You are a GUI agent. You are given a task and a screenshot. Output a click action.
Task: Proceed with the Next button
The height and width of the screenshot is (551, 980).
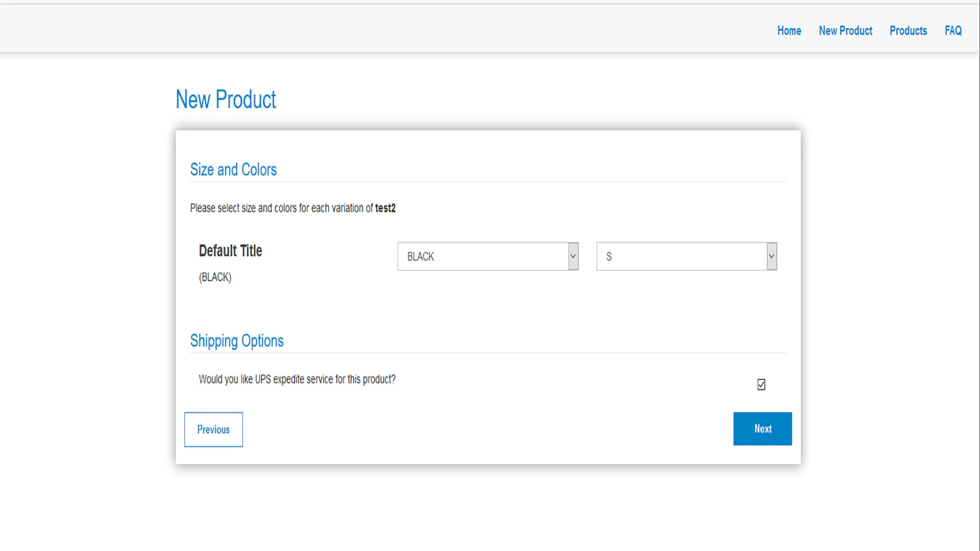(x=763, y=429)
